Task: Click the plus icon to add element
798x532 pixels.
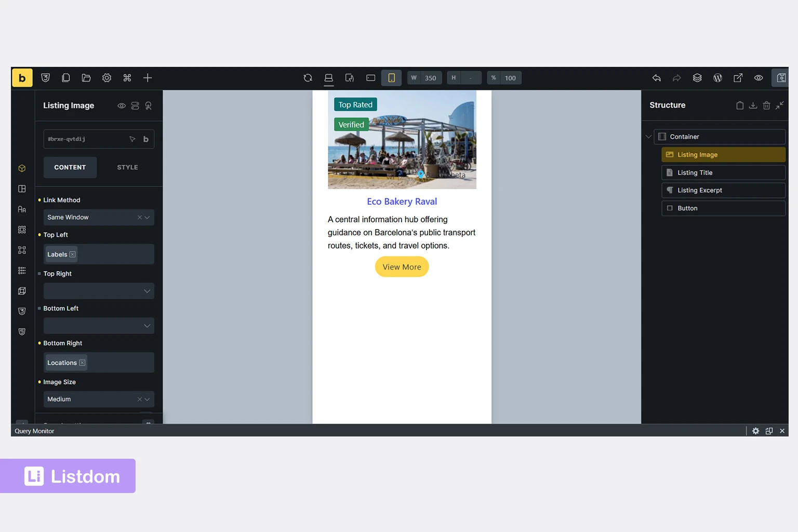Action: 148,78
